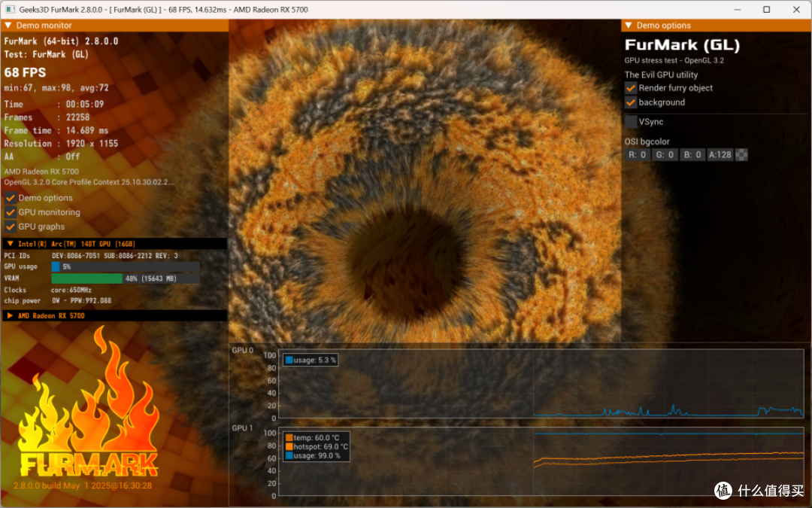Viewport: 812px width, 508px height.
Task: Toggle the GPU monitoring checkbox
Action: 11,212
